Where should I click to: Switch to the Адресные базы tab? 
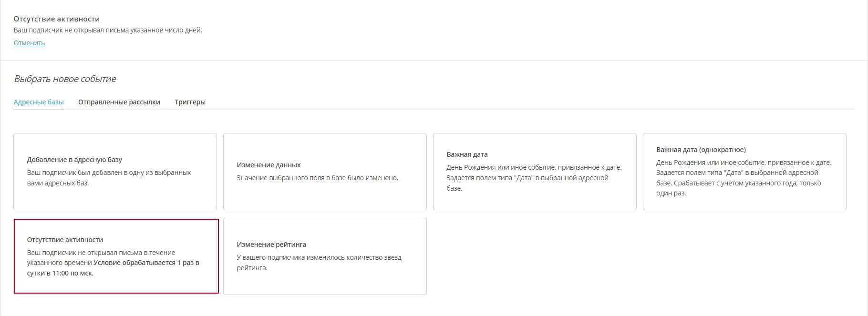[39, 102]
